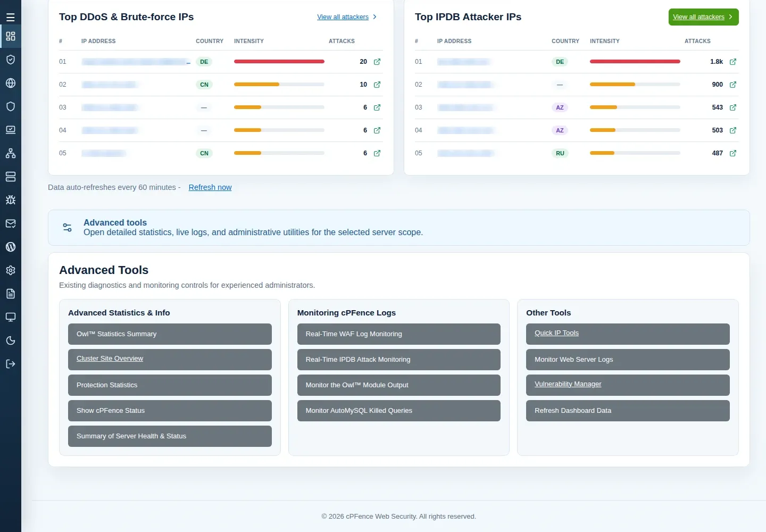Screen dimensions: 766x532
Task: Select the plain shield sidebar icon
Action: 10,106
